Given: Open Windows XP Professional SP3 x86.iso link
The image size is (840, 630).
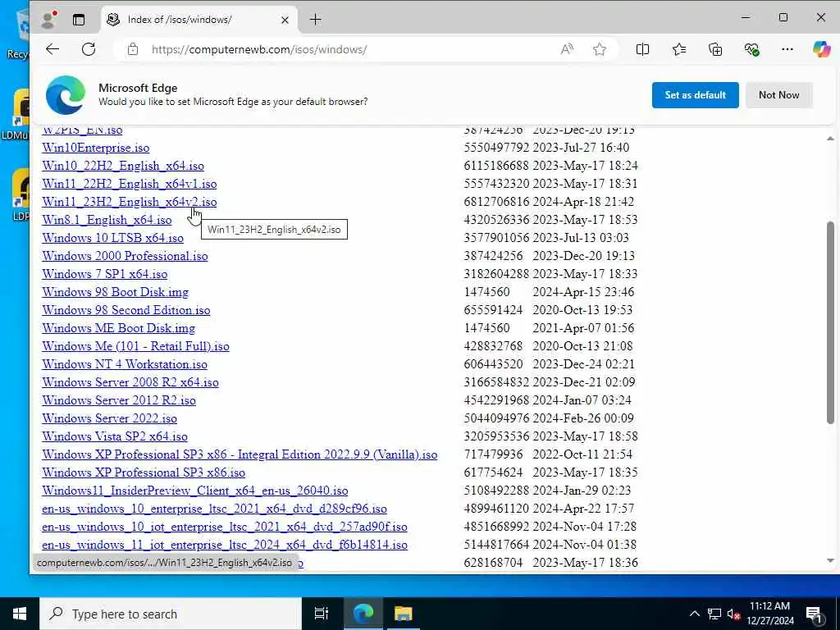Looking at the screenshot, I should 144,472.
